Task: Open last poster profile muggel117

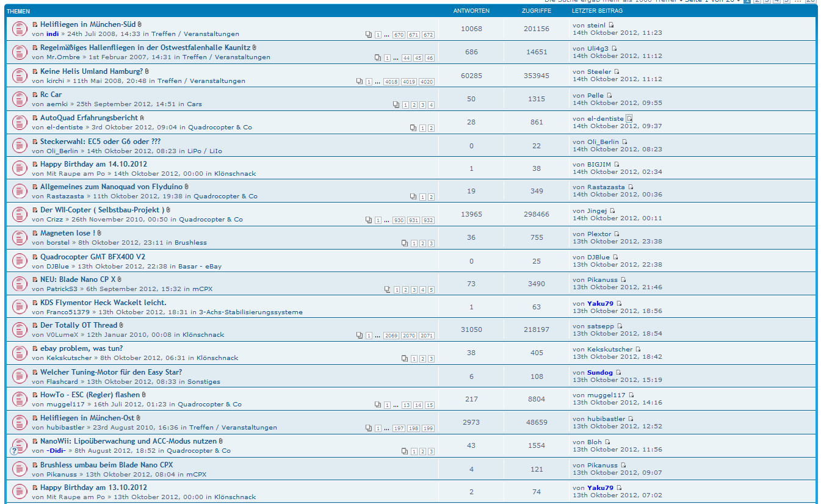Action: [606, 395]
